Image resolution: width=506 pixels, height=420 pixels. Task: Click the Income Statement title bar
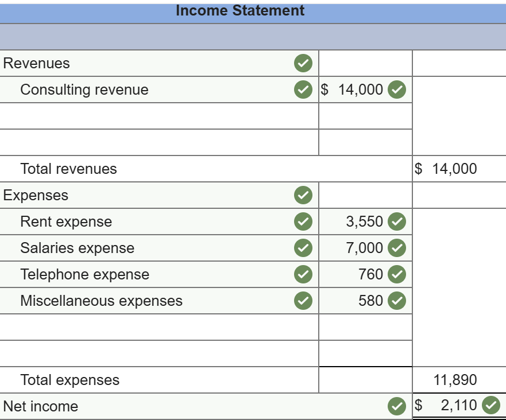(240, 10)
